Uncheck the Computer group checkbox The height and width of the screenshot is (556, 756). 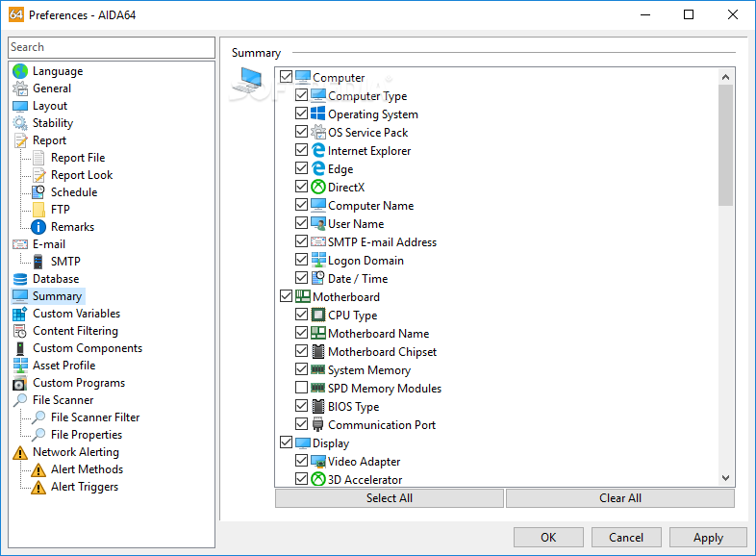point(286,77)
